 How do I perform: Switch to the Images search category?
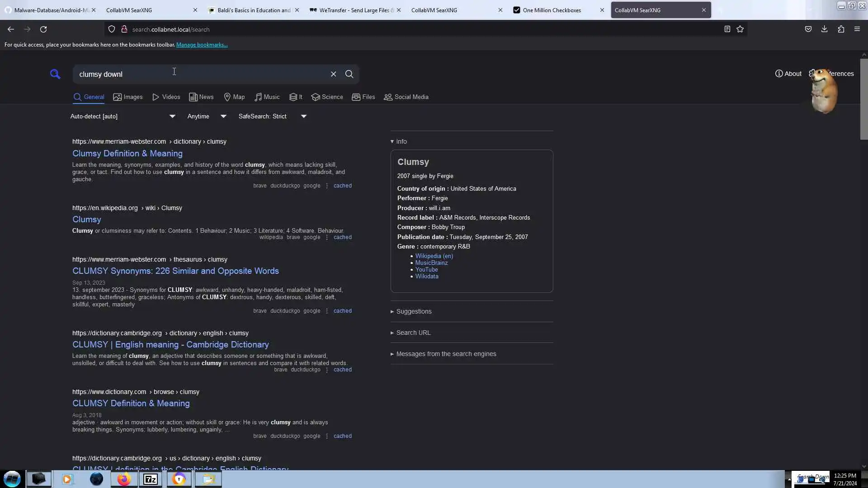(x=128, y=97)
